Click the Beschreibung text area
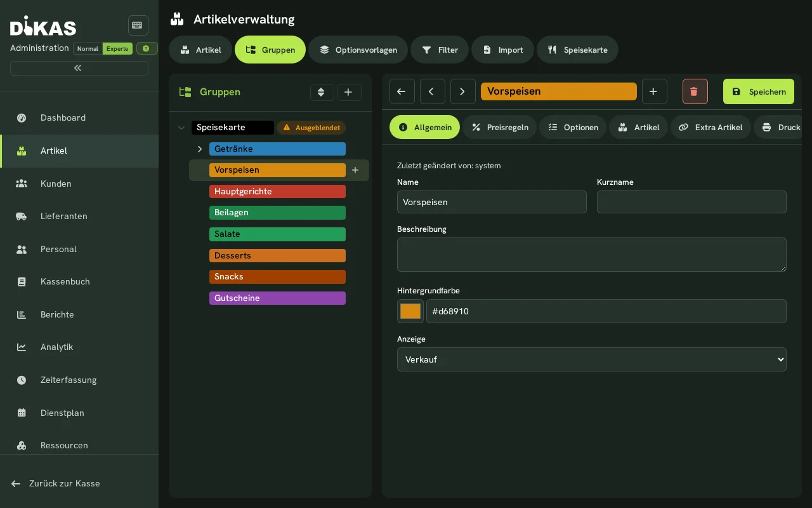 592,255
